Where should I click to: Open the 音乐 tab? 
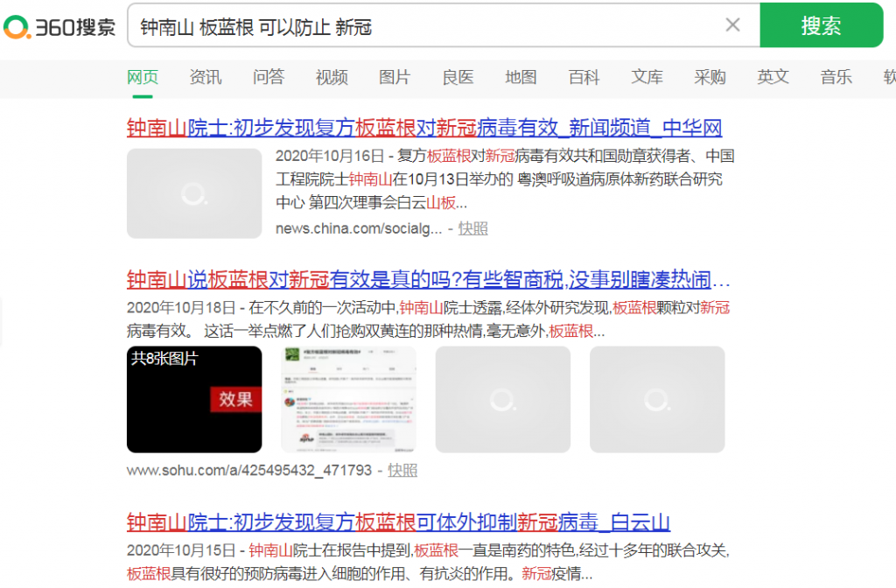[x=836, y=77]
